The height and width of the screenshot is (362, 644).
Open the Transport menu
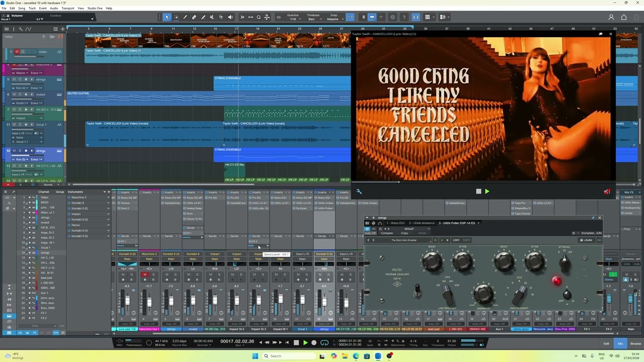point(67,8)
